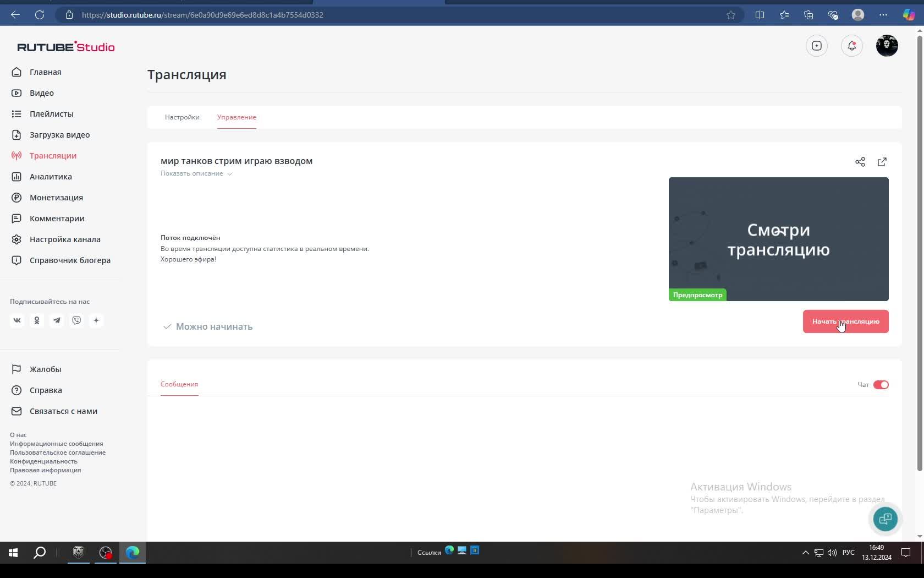
Task: Open the stream in a new window
Action: [x=882, y=162]
